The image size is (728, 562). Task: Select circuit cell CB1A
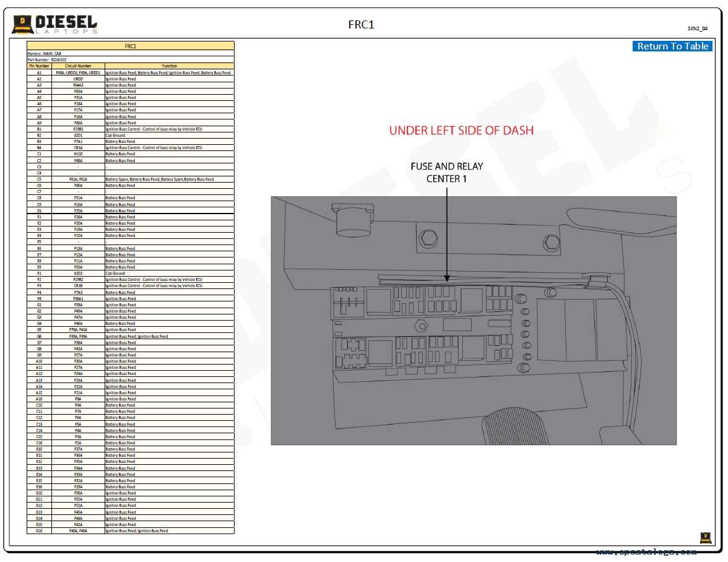(x=78, y=147)
